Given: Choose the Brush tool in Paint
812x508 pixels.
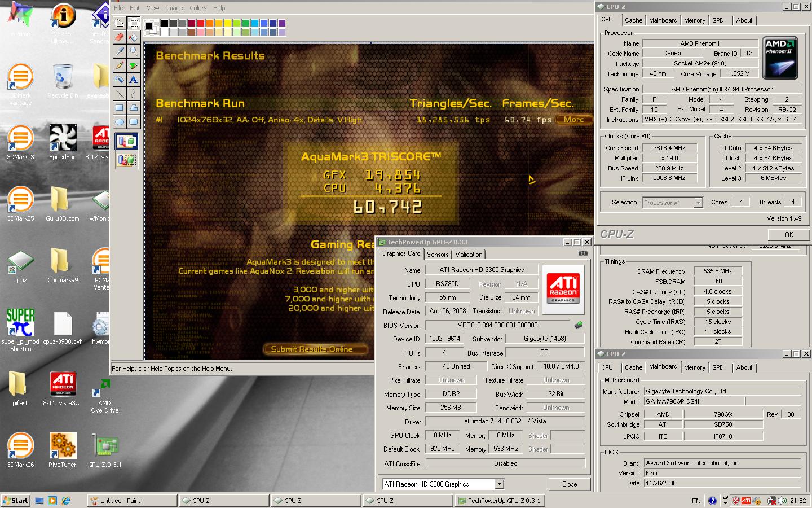Looking at the screenshot, I should click(134, 65).
